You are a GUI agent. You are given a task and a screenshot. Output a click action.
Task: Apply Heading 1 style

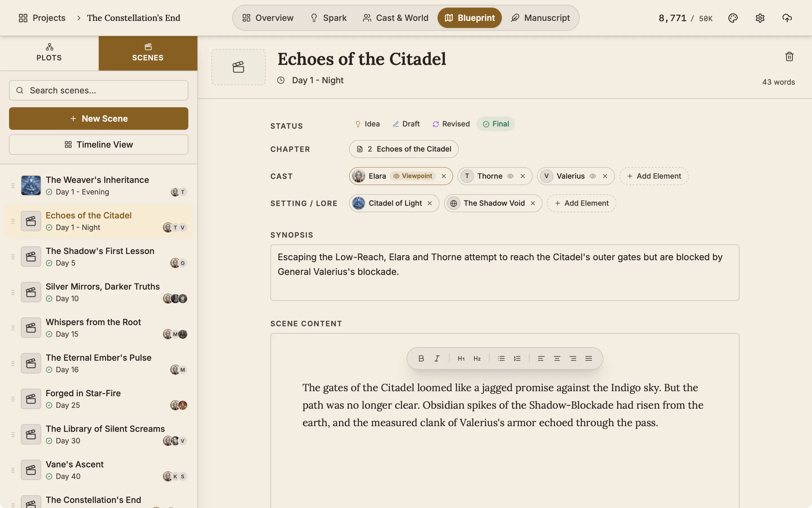point(461,358)
